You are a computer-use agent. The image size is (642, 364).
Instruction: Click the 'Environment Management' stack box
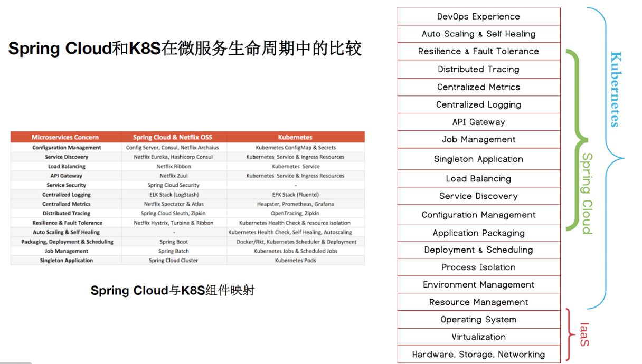478,284
